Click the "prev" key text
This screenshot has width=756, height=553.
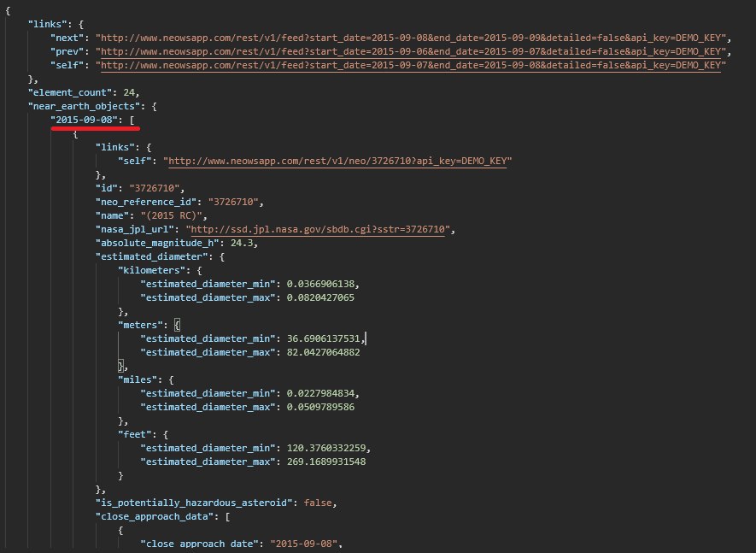(x=67, y=51)
